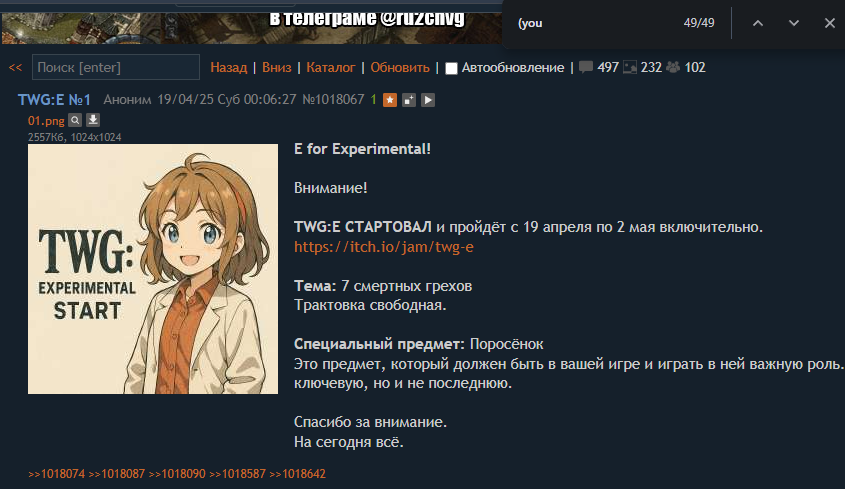Open the TWG Experimental Start image thumbnail
845x489 pixels.
coord(153,268)
